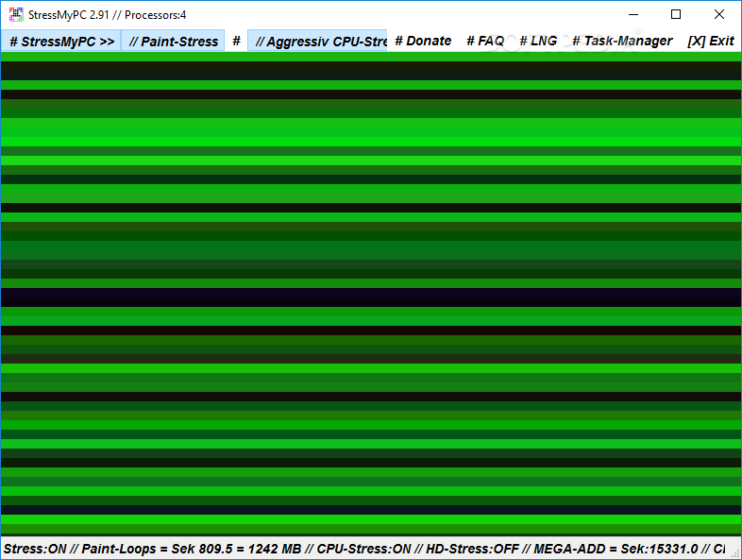Maximize the StressMyPC window
This screenshot has height=560, width=742.
point(676,15)
